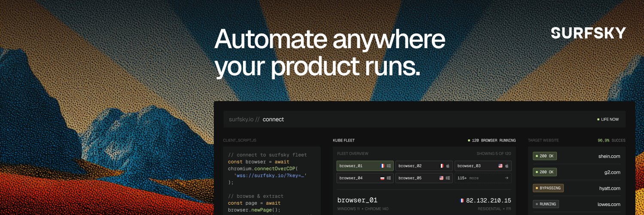Click the Windows icon on browser_05 tile
Image resolution: width=644 pixels, height=215 pixels.
coord(448,178)
